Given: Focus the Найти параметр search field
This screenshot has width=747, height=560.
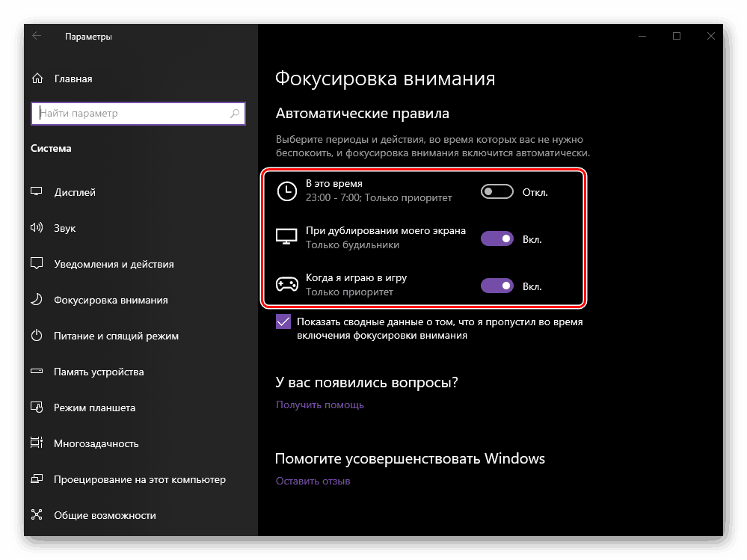Looking at the screenshot, I should point(131,114).
